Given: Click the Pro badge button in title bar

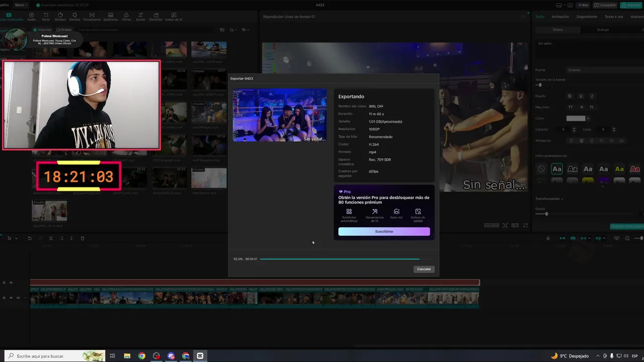Looking at the screenshot, I should tap(583, 5).
